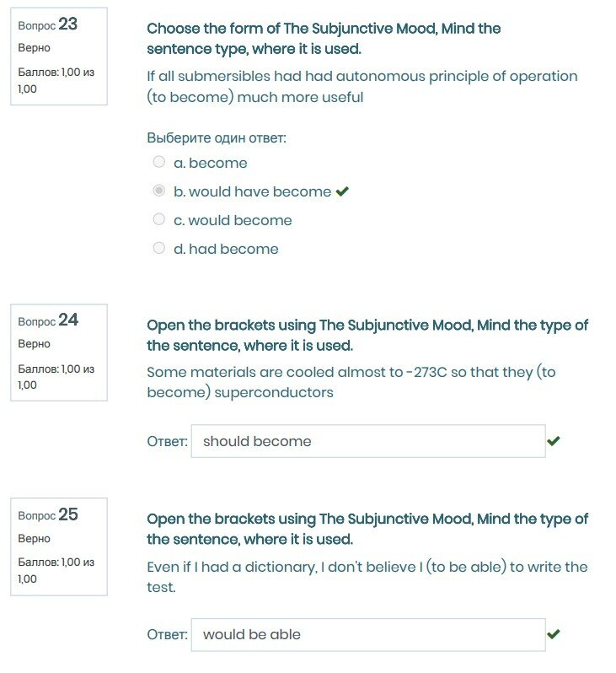Click the "Вопрос 24" question number
The height and width of the screenshot is (673, 616).
[x=48, y=320]
